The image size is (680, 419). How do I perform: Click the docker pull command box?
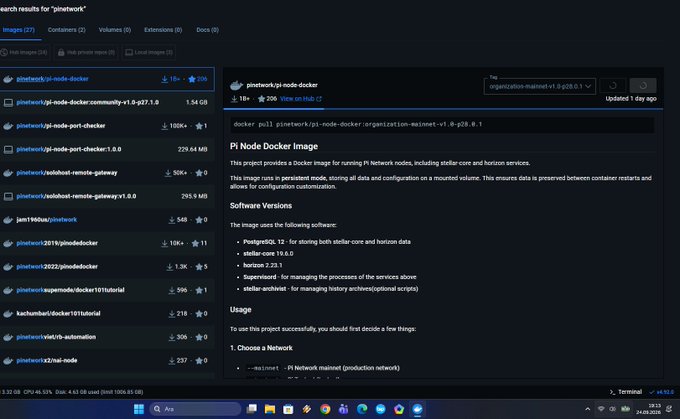(442, 124)
